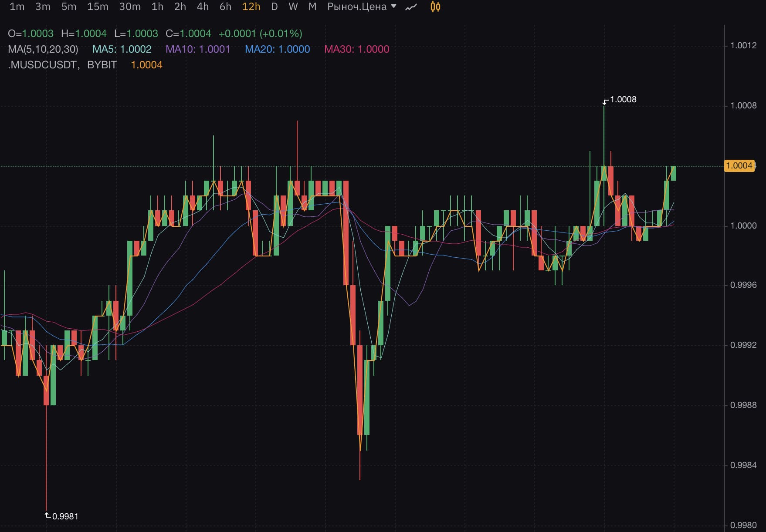Viewport: 766px width, 532px height.
Task: Click the 0.9988 price axis label
Action: 744,405
